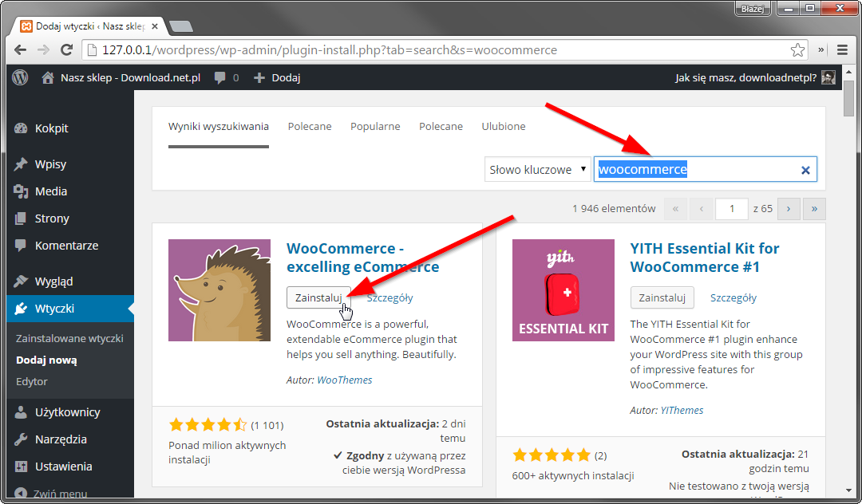Reload the page with the refresh icon

click(66, 50)
